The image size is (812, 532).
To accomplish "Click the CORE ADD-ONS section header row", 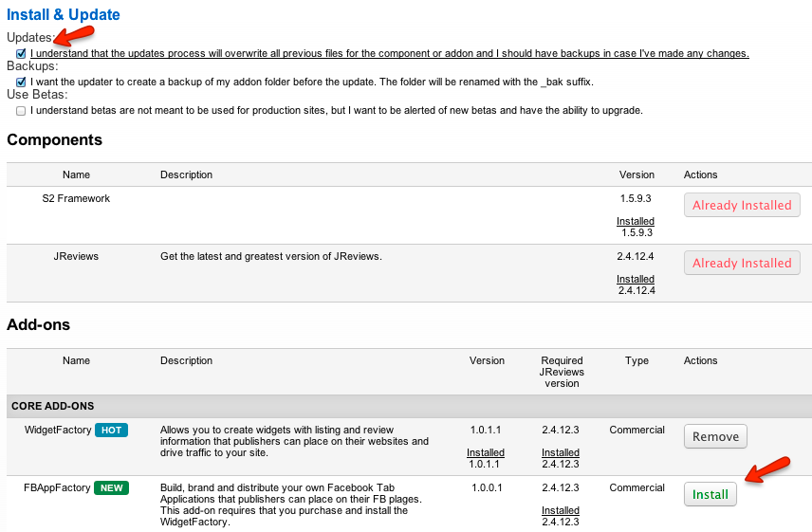I will (x=409, y=406).
